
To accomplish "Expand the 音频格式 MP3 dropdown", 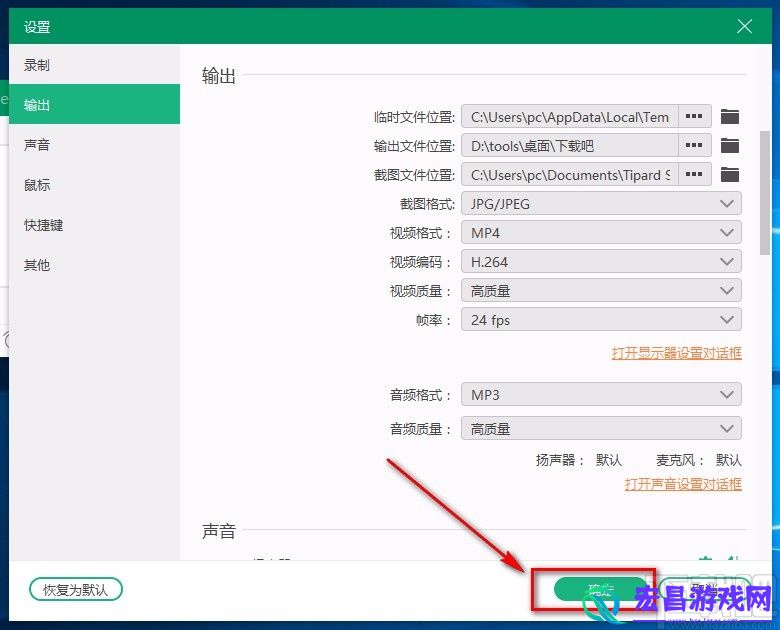I will tap(601, 395).
